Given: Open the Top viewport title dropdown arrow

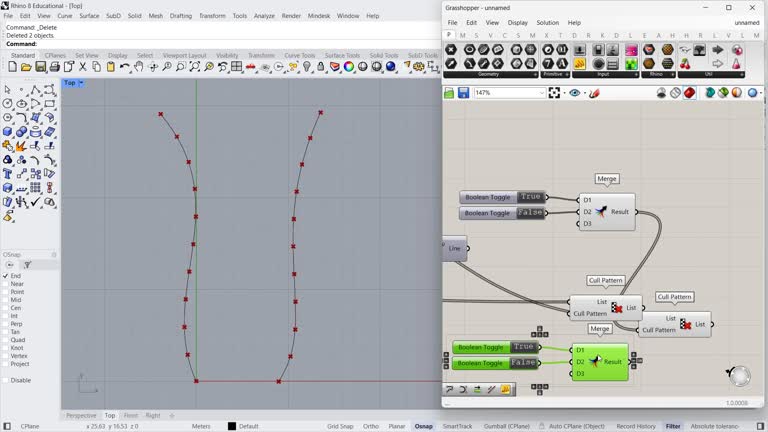Looking at the screenshot, I should [x=80, y=83].
